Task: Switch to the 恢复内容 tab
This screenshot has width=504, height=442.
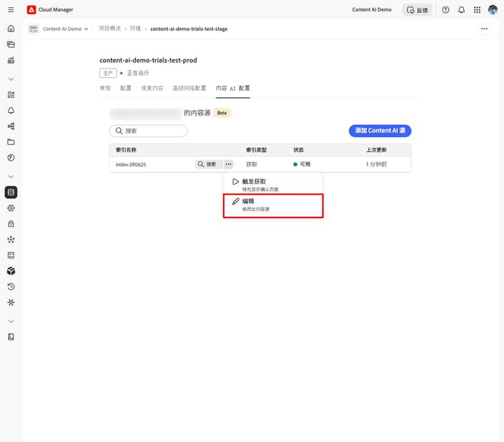Action: 153,89
